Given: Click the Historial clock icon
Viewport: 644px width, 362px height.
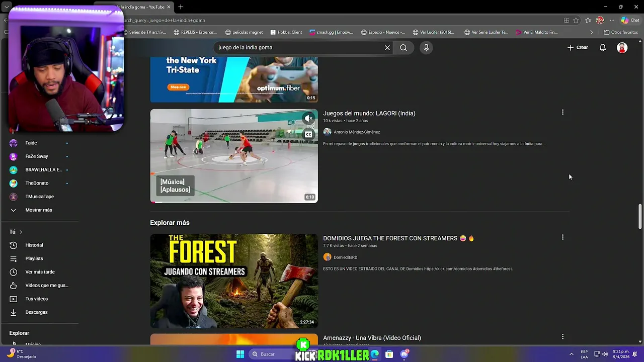Looking at the screenshot, I should (14, 245).
